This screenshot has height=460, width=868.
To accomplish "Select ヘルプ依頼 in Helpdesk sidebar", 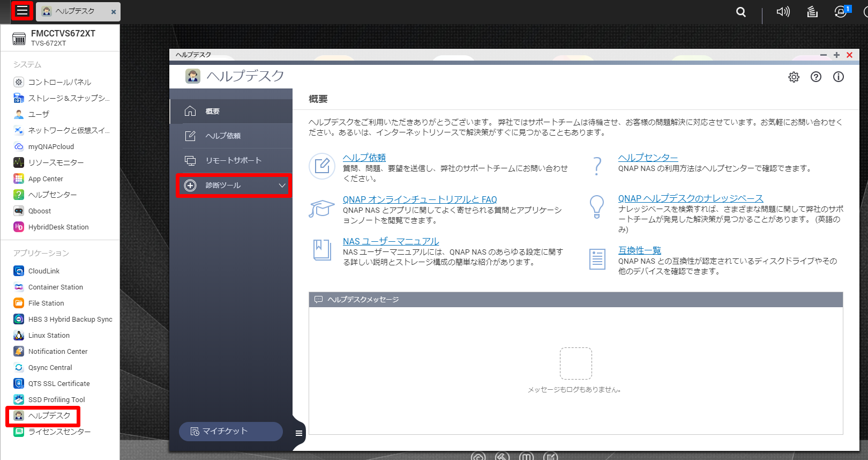I will pos(231,136).
